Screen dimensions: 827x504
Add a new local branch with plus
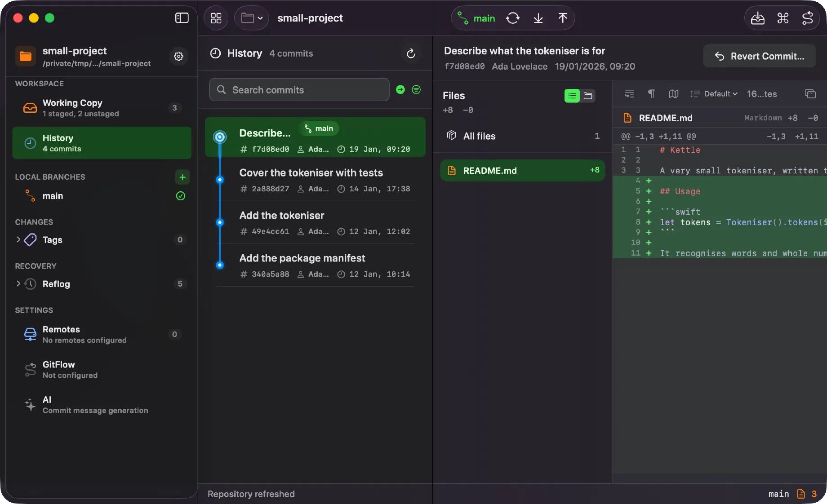point(182,177)
